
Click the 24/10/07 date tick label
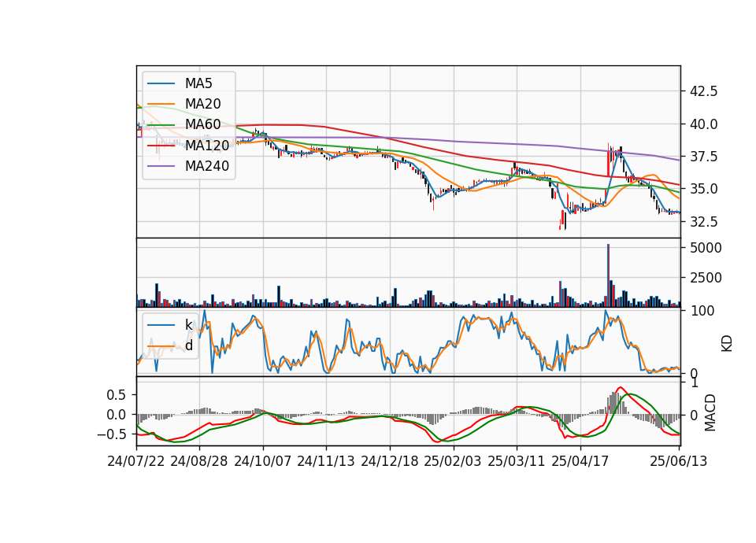coord(263,461)
